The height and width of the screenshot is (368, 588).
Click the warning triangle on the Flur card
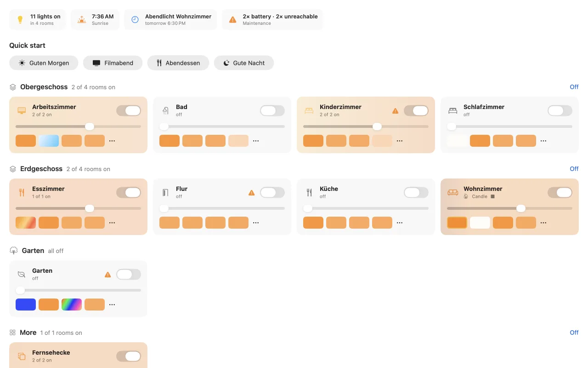(251, 193)
